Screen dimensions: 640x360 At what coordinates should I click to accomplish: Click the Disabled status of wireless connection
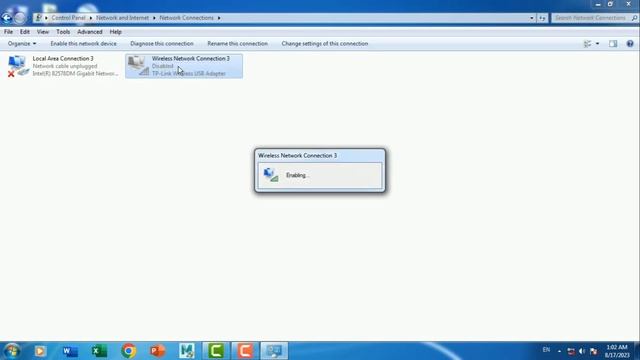(x=162, y=66)
